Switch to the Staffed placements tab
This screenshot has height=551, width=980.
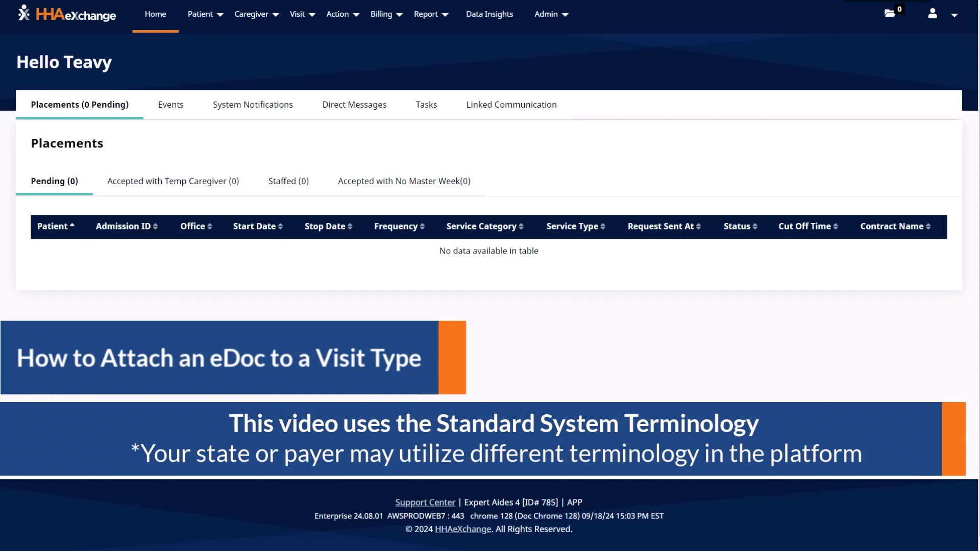[x=288, y=181]
